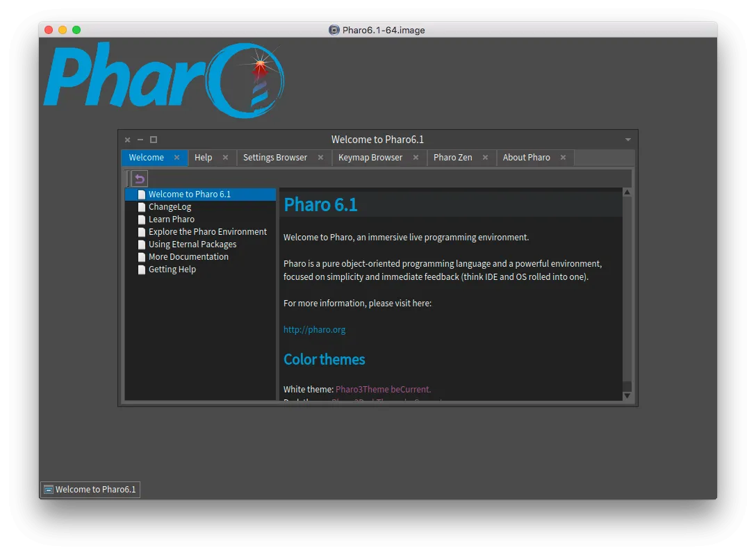The width and height of the screenshot is (756, 555).
Task: Close the Help tab
Action: [225, 158]
